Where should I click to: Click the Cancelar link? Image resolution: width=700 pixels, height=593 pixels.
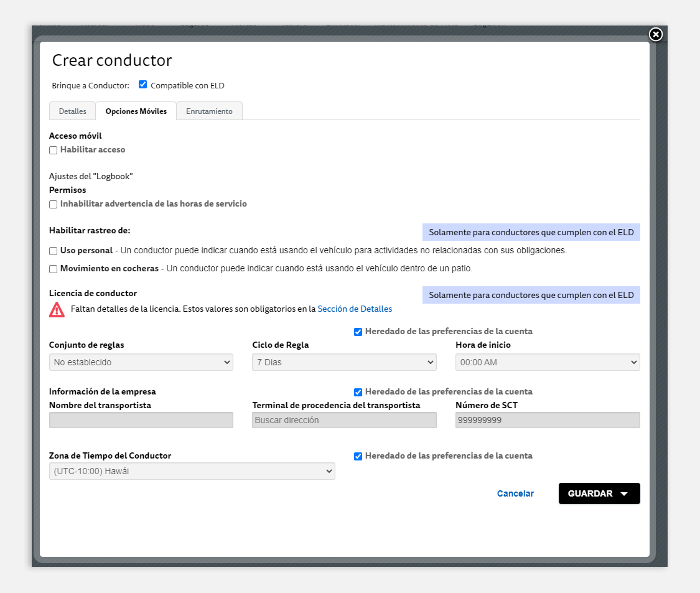[515, 493]
